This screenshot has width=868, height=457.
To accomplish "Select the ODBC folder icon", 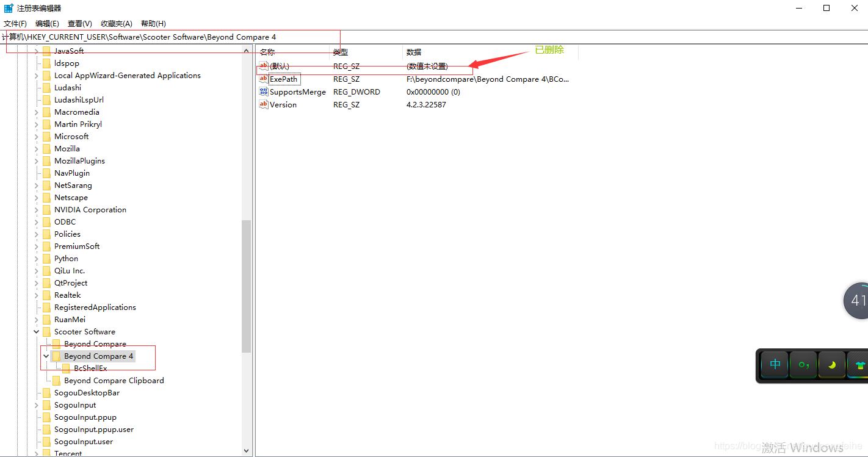I will pyautogui.click(x=47, y=222).
